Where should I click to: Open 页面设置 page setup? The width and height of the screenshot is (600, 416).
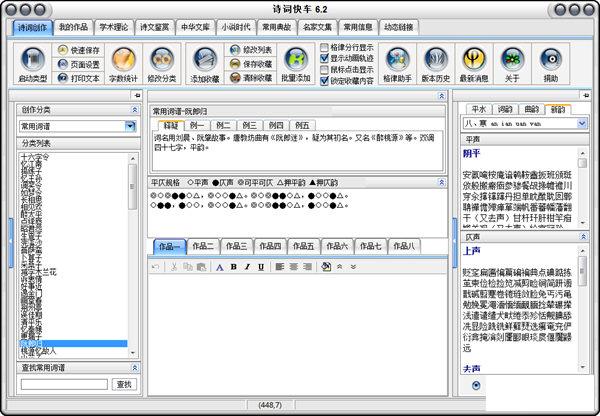[79, 64]
